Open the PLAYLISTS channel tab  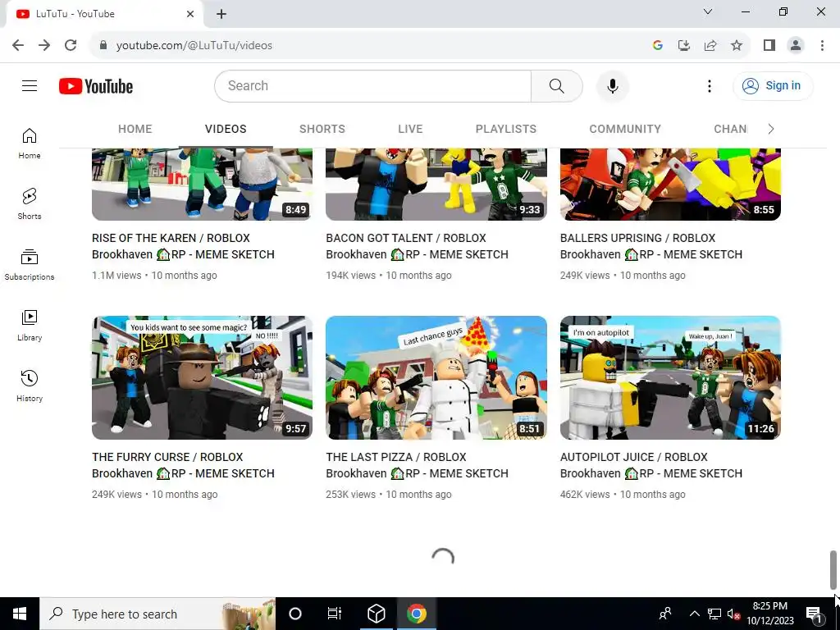tap(505, 129)
